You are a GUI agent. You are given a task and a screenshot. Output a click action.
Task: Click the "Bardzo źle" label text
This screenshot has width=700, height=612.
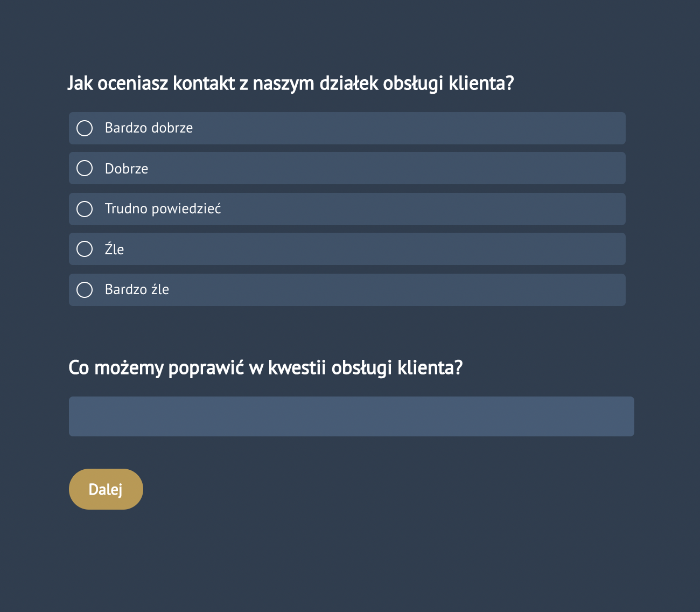(137, 290)
